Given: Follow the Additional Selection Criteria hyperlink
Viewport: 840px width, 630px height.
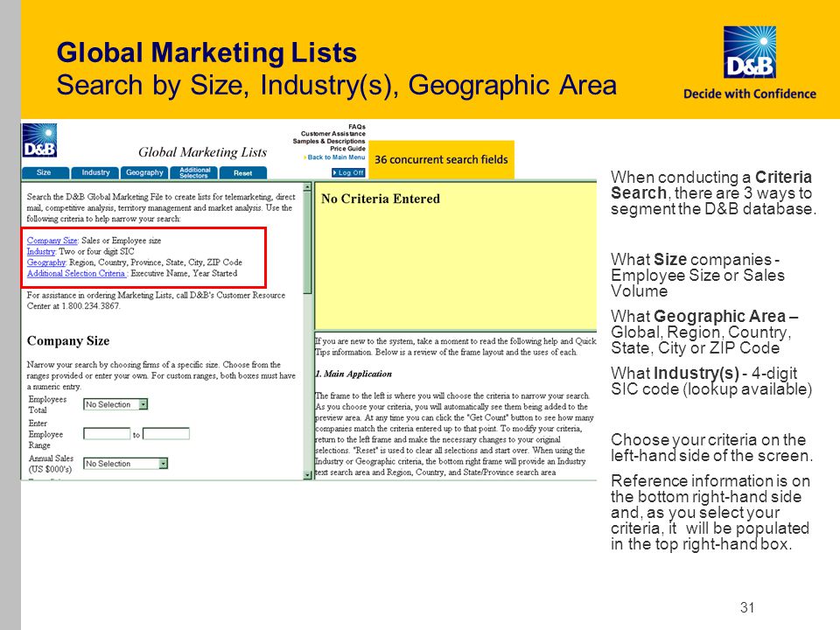Looking at the screenshot, I should tap(77, 273).
